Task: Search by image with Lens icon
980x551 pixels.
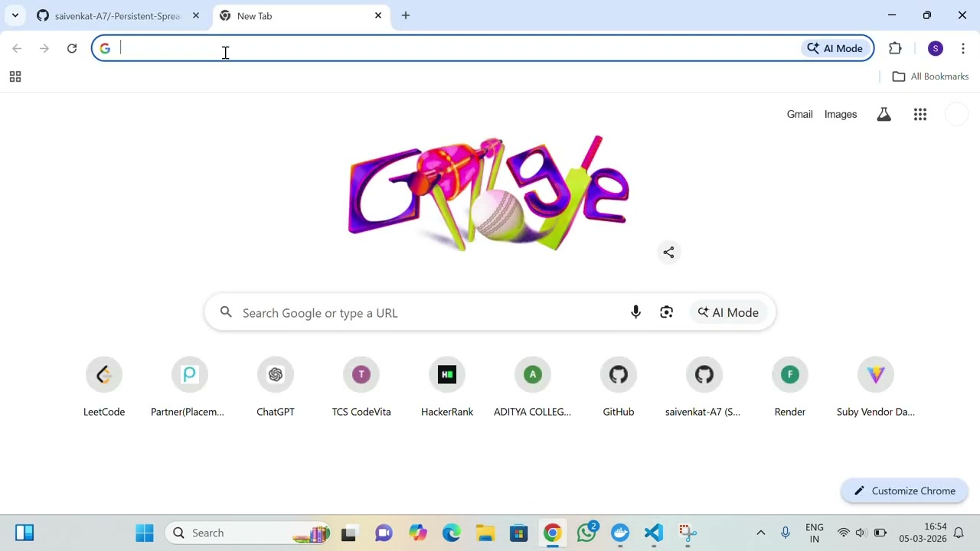Action: point(666,312)
